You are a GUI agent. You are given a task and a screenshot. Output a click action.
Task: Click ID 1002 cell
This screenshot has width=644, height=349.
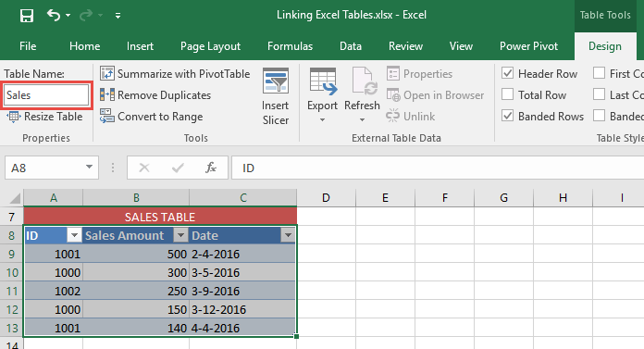point(54,291)
